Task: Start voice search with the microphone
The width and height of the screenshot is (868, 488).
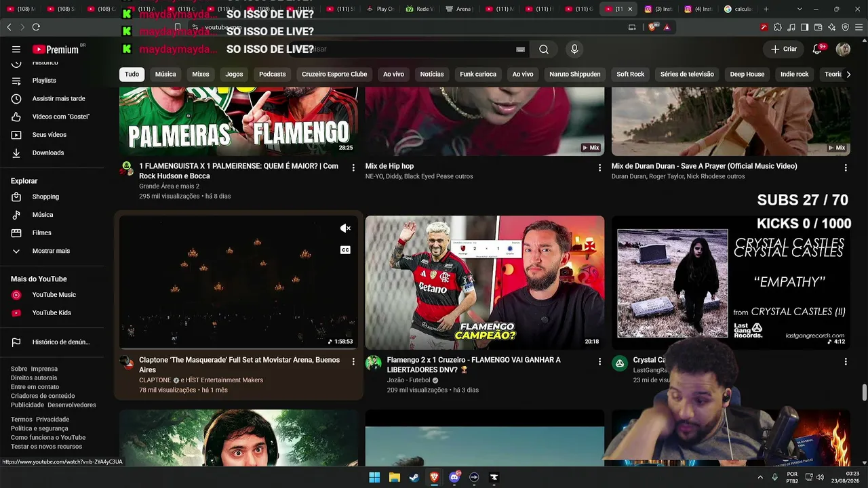Action: pyautogui.click(x=574, y=49)
